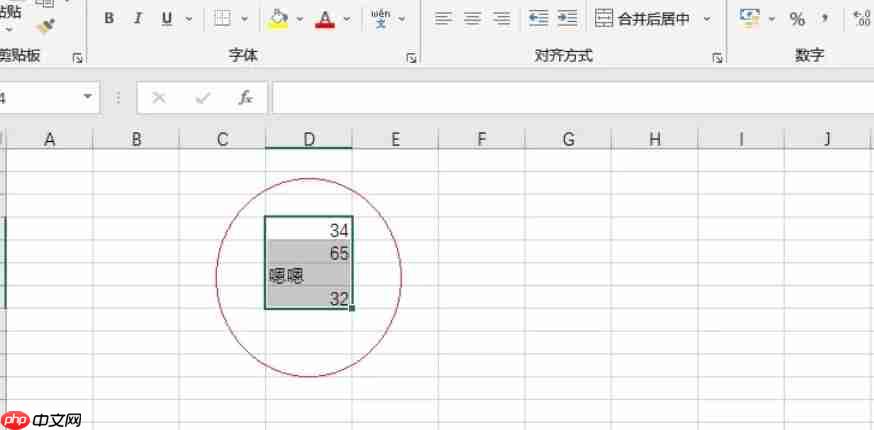The height and width of the screenshot is (430, 874).
Task: Apply red font color
Action: click(x=325, y=20)
